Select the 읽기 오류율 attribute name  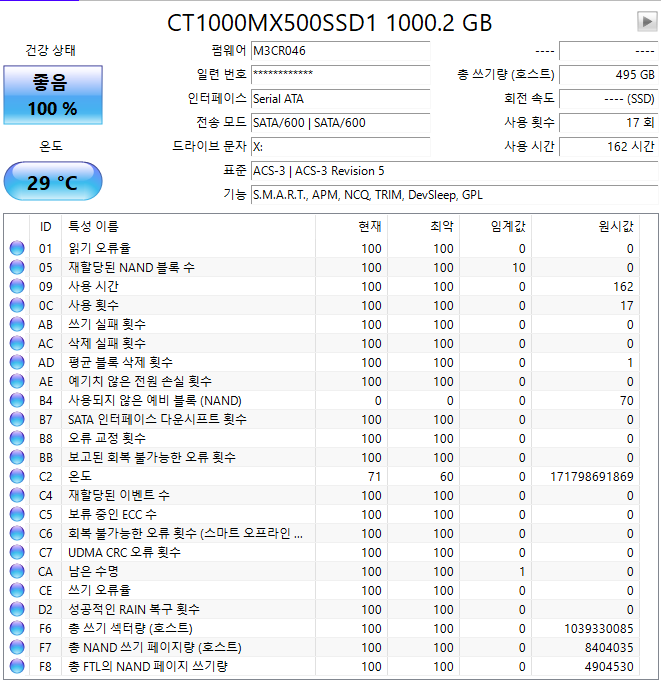(x=100, y=248)
